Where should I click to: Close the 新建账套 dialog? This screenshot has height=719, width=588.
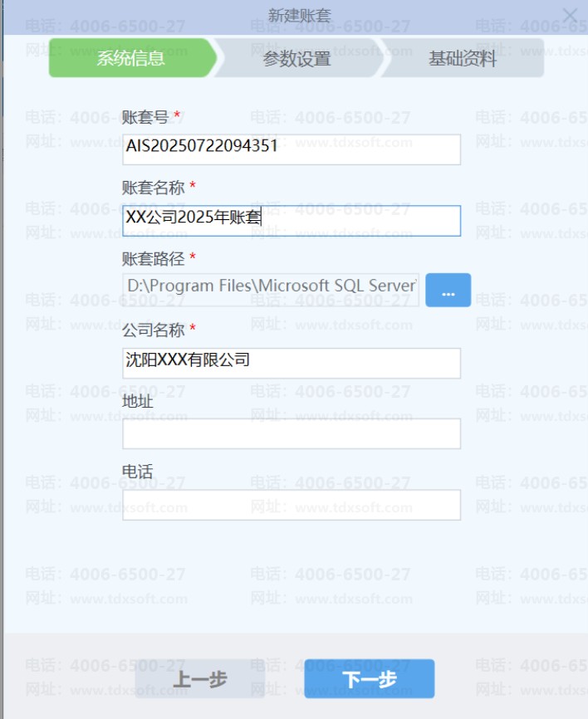pos(570,16)
